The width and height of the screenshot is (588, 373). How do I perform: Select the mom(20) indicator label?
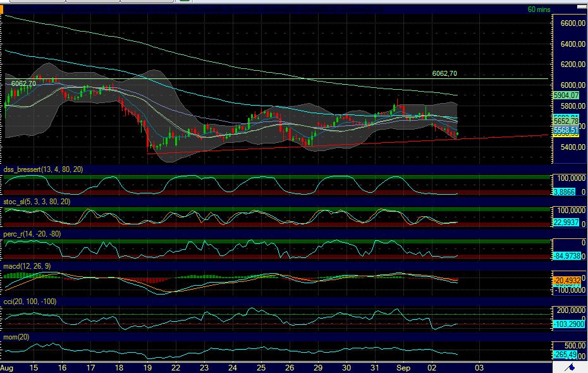(x=17, y=336)
